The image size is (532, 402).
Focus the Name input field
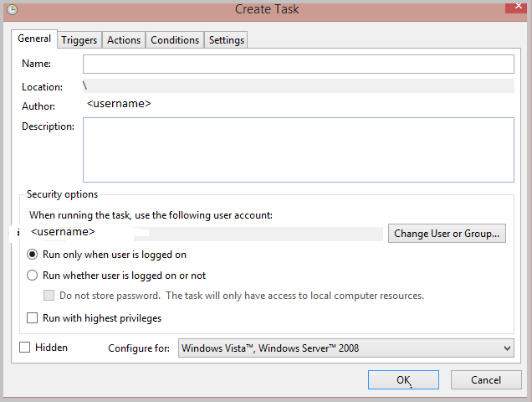(299, 64)
